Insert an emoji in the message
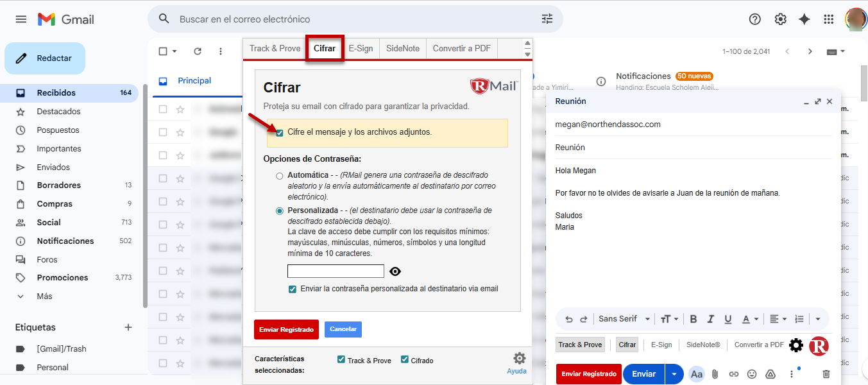Viewport: 868px width, 385px height. 752,374
